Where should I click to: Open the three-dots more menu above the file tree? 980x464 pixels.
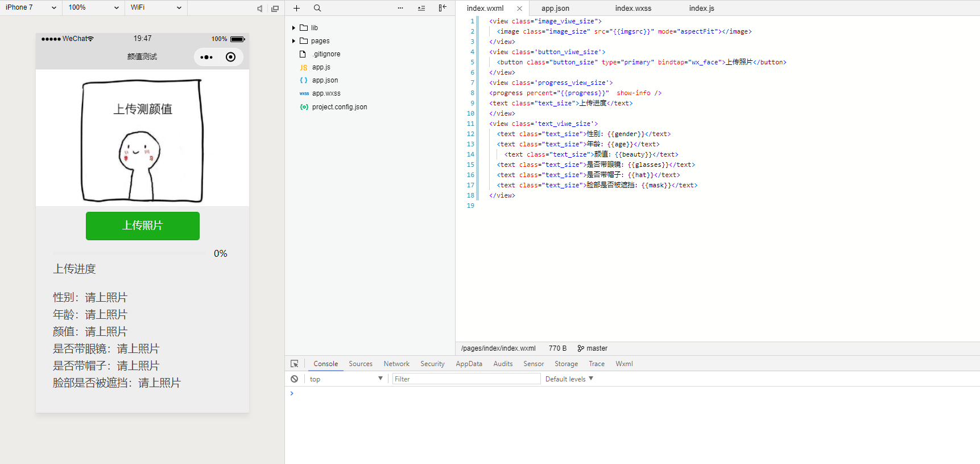(x=400, y=8)
